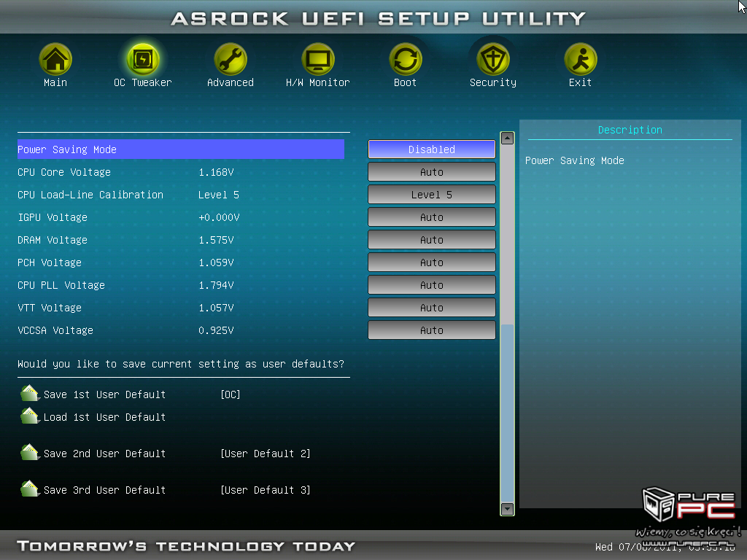Click the +0.000V IGPU value
The image size is (747, 560).
(x=219, y=217)
